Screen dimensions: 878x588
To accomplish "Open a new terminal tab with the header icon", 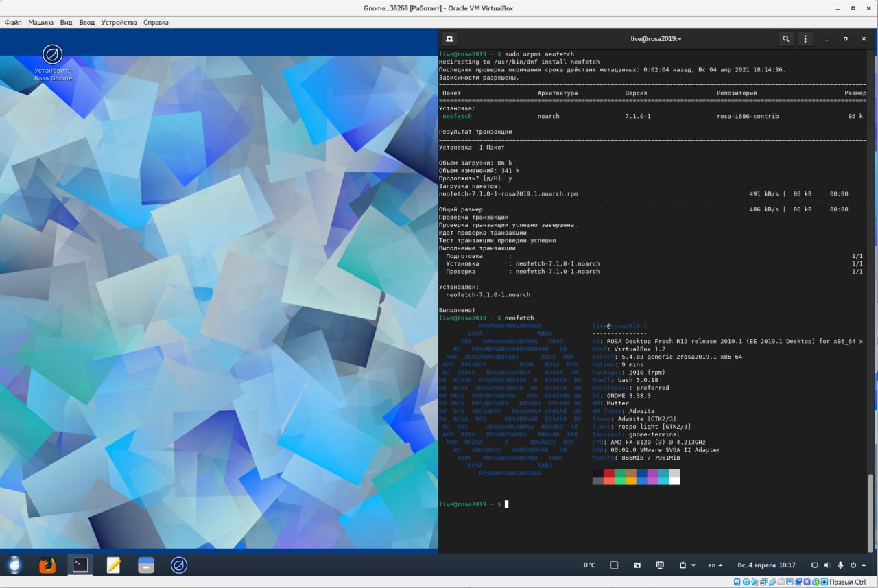I will point(449,39).
